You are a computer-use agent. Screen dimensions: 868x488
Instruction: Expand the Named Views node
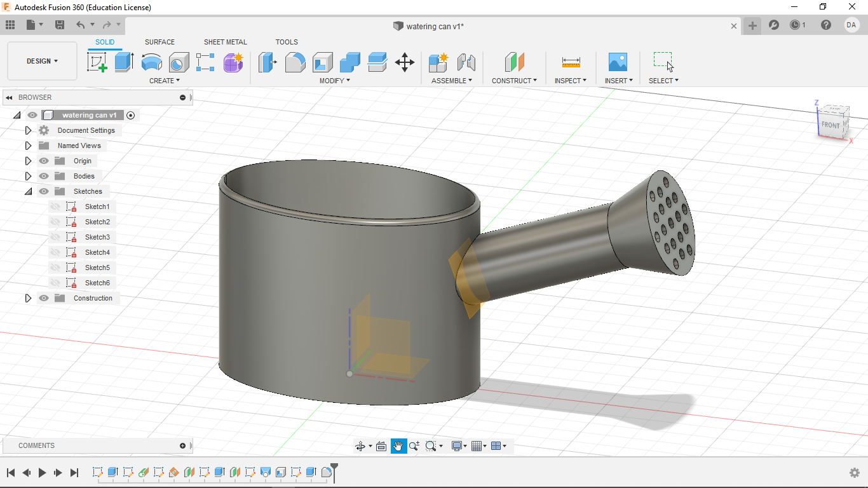click(x=28, y=146)
